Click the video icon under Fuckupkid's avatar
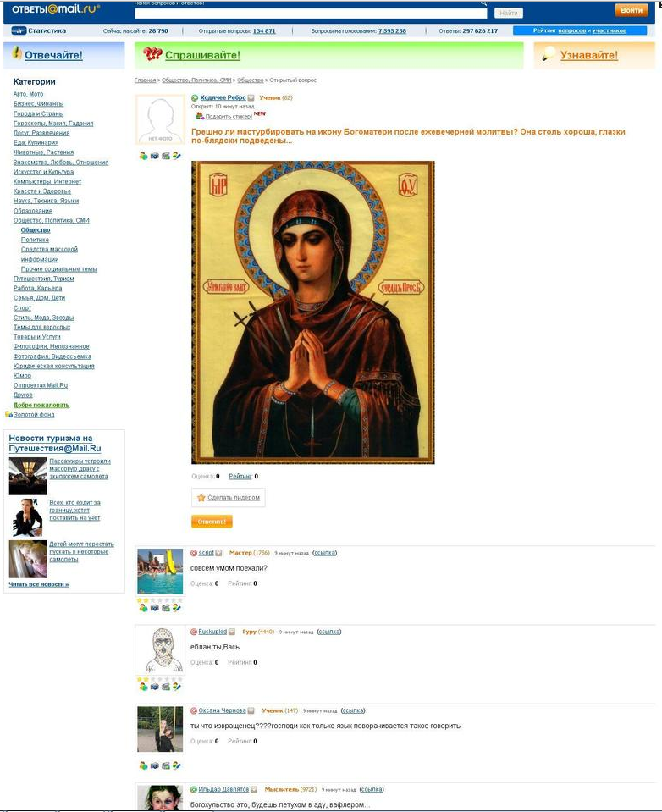The image size is (662, 812). 166,687
